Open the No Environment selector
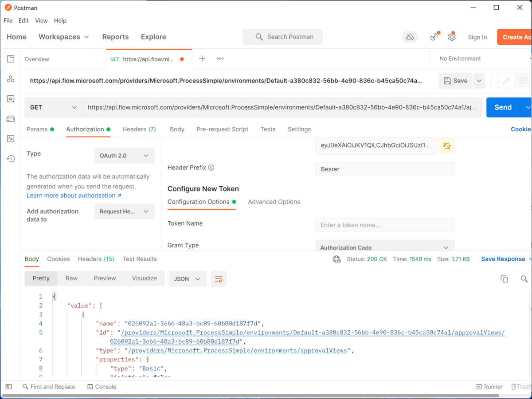The image size is (532, 399). (x=484, y=59)
